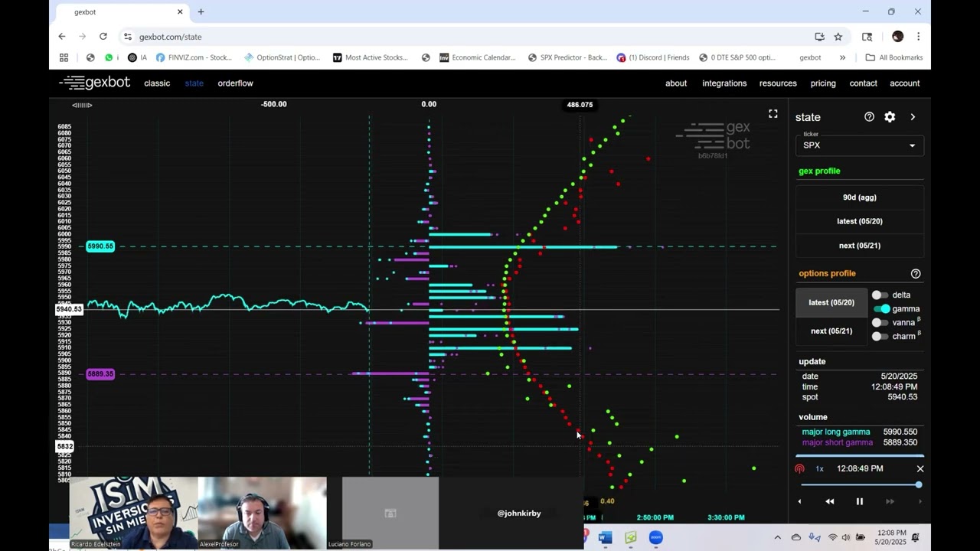Bookmark this page with star icon
The width and height of the screenshot is (980, 551).
838,36
